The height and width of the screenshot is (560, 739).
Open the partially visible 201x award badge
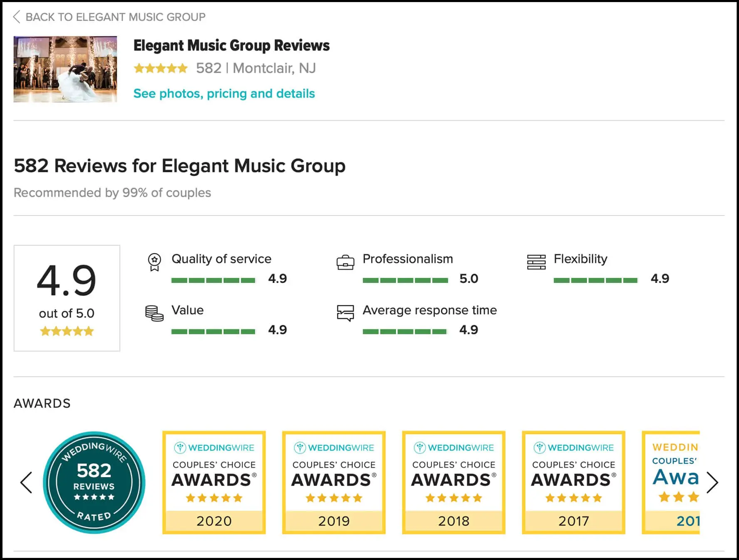tap(671, 483)
